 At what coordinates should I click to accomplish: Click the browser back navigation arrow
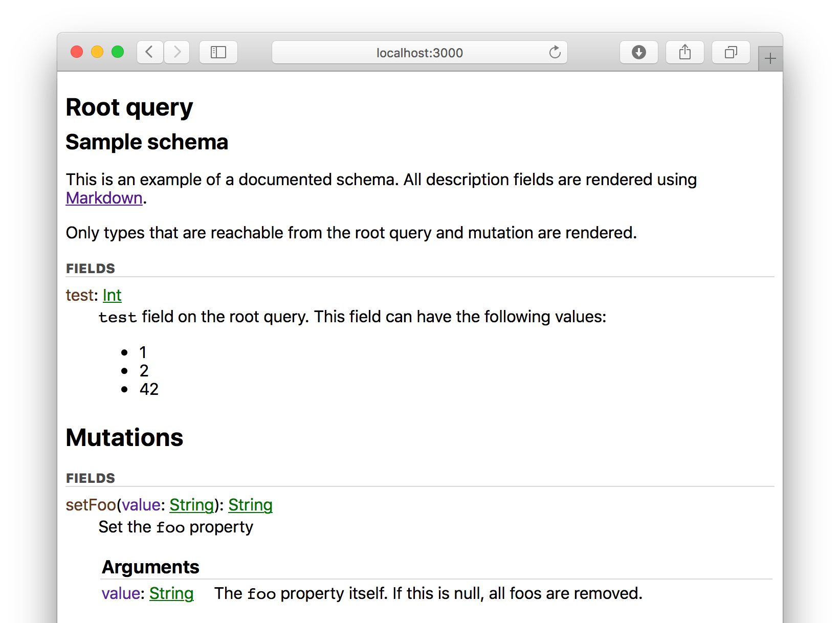click(149, 52)
